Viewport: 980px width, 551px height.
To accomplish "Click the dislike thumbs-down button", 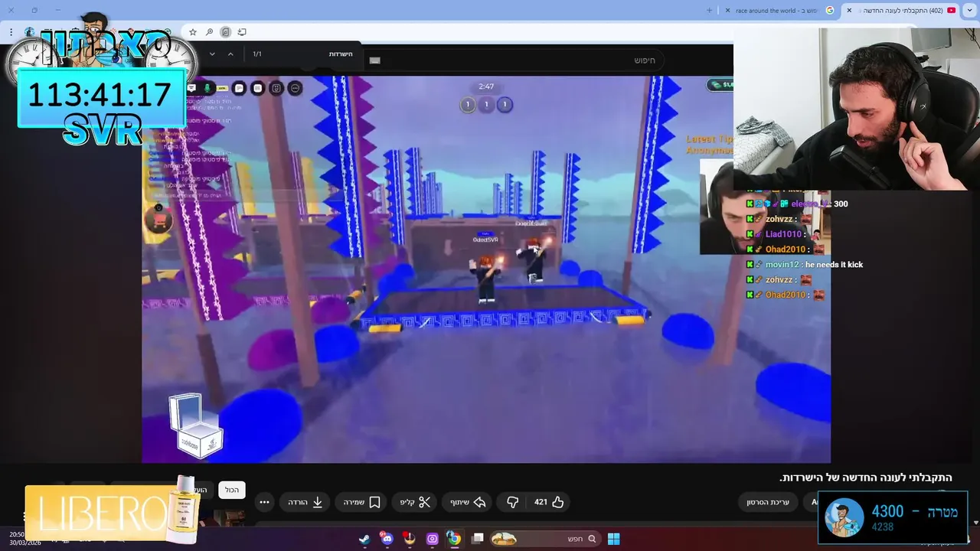I will pos(513,502).
